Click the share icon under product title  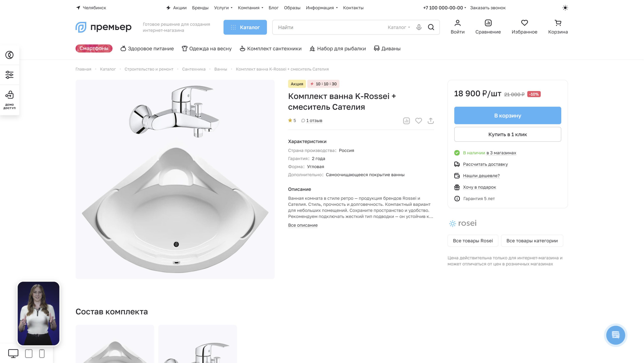(431, 121)
